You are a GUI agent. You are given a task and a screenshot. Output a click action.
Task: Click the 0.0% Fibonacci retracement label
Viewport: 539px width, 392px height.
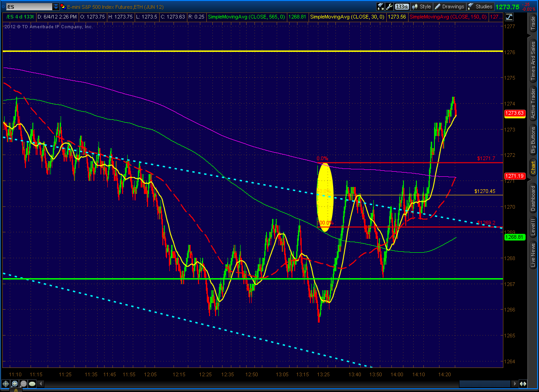(x=322, y=159)
